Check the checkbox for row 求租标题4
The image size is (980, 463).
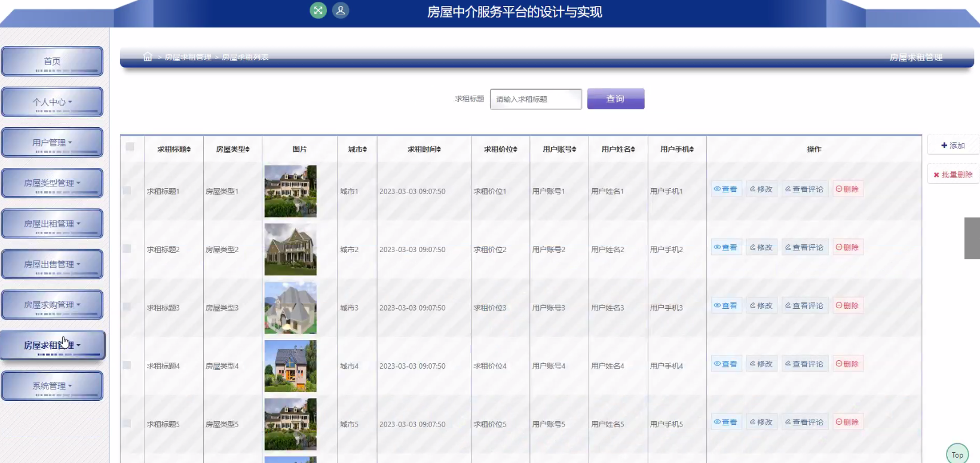[x=127, y=365]
